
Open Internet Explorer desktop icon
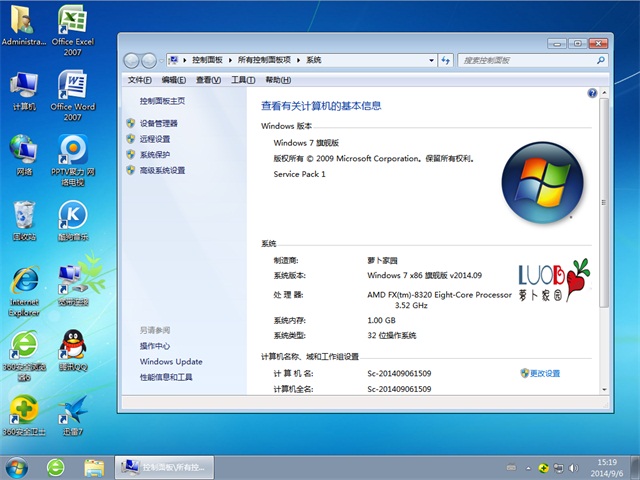(24, 291)
